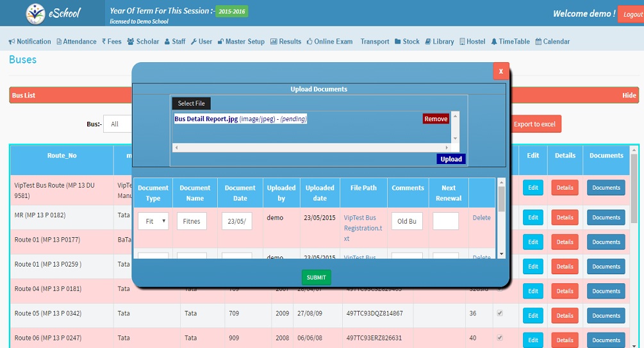This screenshot has height=348, width=644.
Task: Click the Next Renewal input field
Action: point(445,221)
